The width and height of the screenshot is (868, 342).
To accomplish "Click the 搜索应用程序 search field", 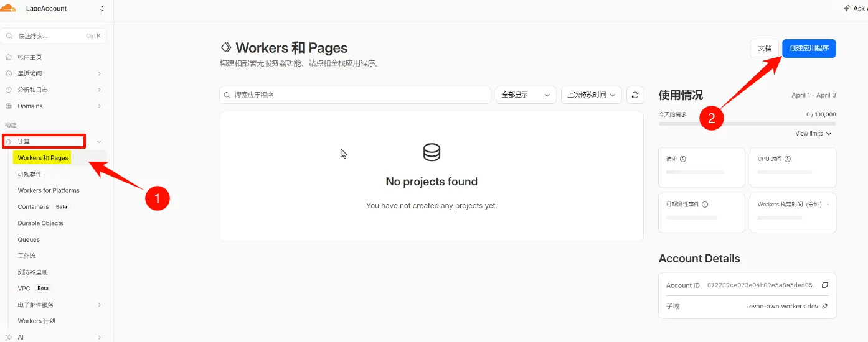I will coord(355,95).
